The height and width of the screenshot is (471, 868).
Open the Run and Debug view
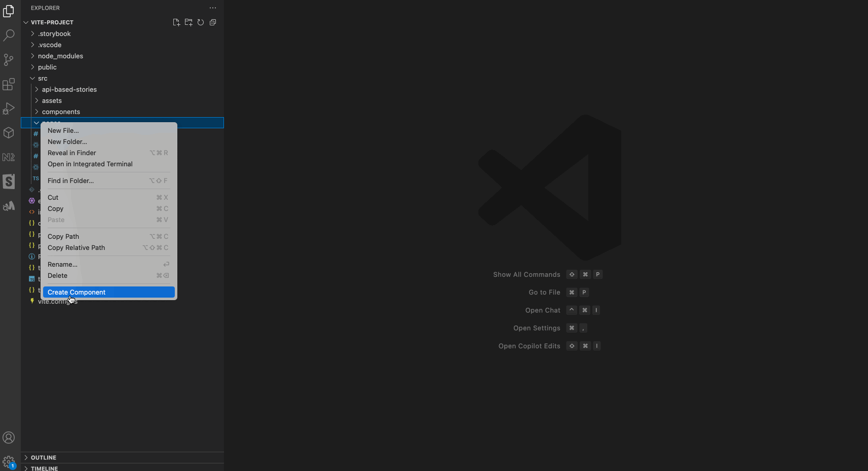pyautogui.click(x=9, y=108)
